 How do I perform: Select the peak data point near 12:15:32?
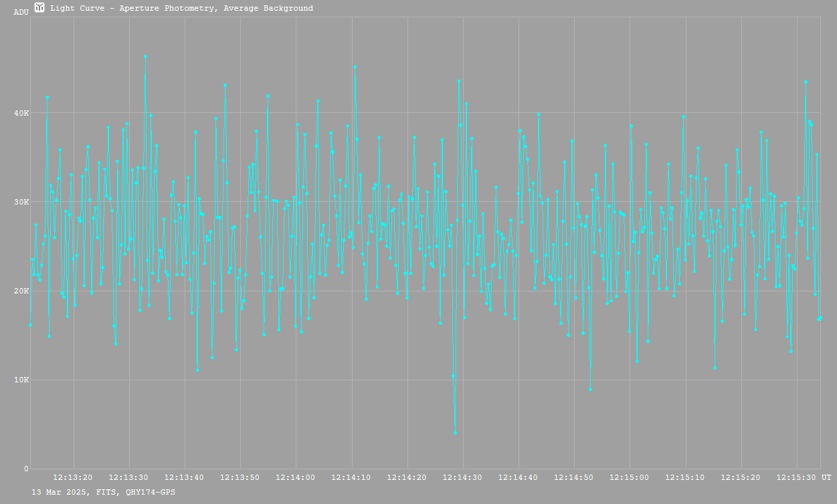806,82
